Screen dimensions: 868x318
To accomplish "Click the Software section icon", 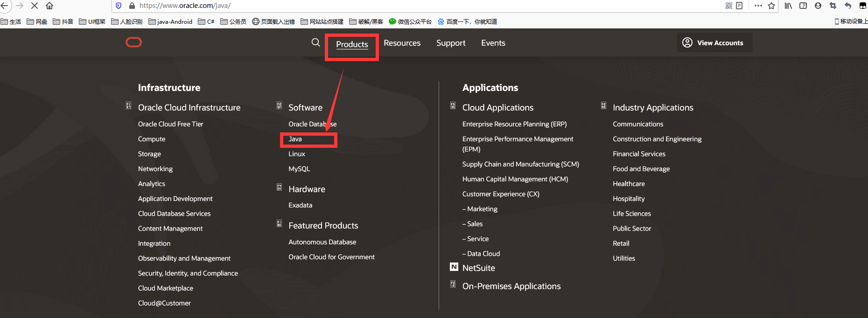I will [x=279, y=106].
